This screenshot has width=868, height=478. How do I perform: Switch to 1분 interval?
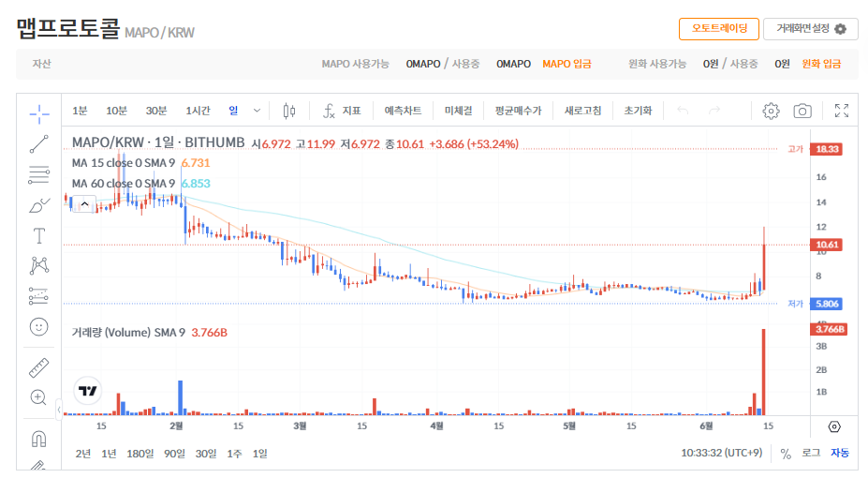click(x=80, y=111)
